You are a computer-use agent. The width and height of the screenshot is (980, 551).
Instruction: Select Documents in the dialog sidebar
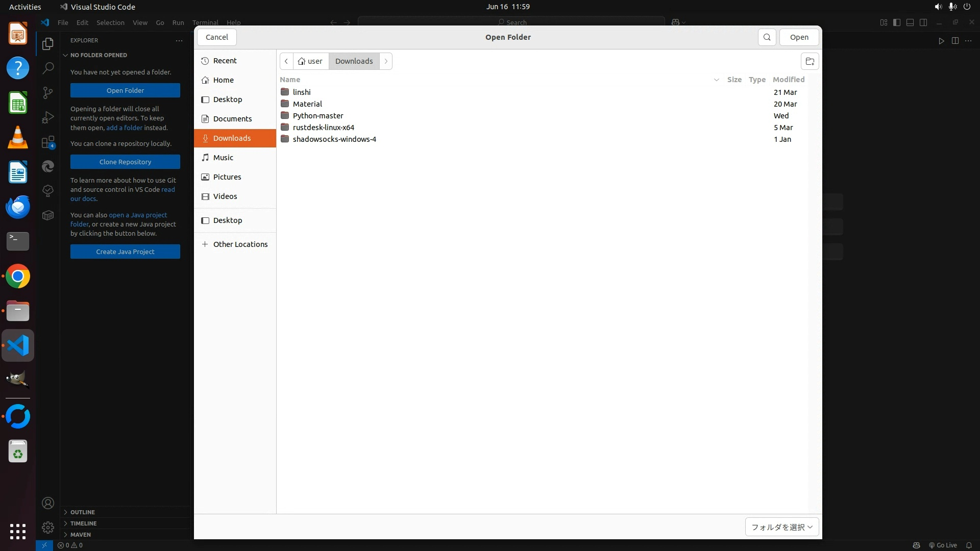click(x=232, y=119)
